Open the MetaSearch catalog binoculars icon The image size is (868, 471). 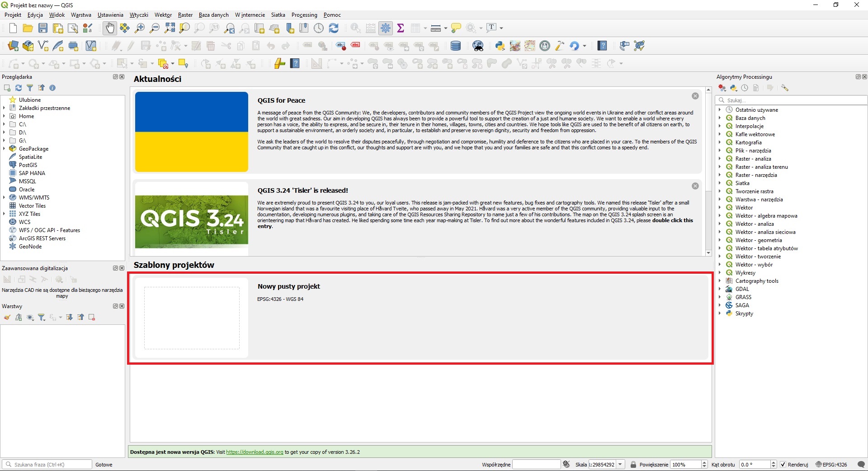point(478,46)
